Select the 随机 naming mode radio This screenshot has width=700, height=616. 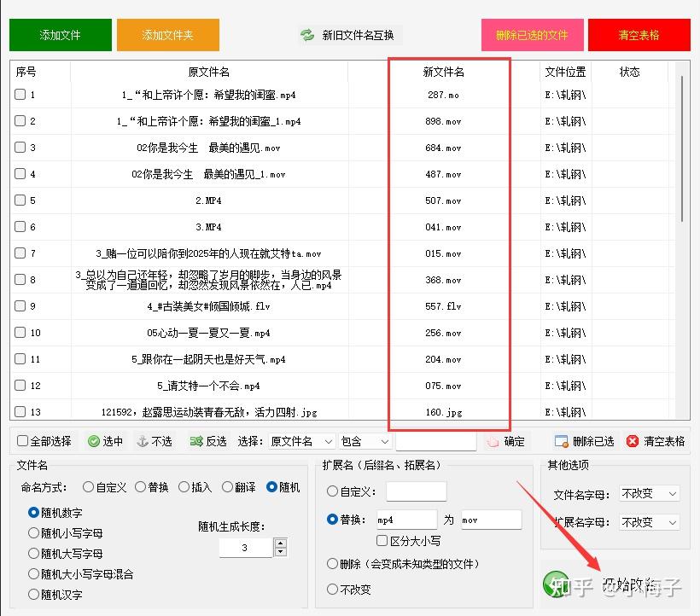(271, 487)
